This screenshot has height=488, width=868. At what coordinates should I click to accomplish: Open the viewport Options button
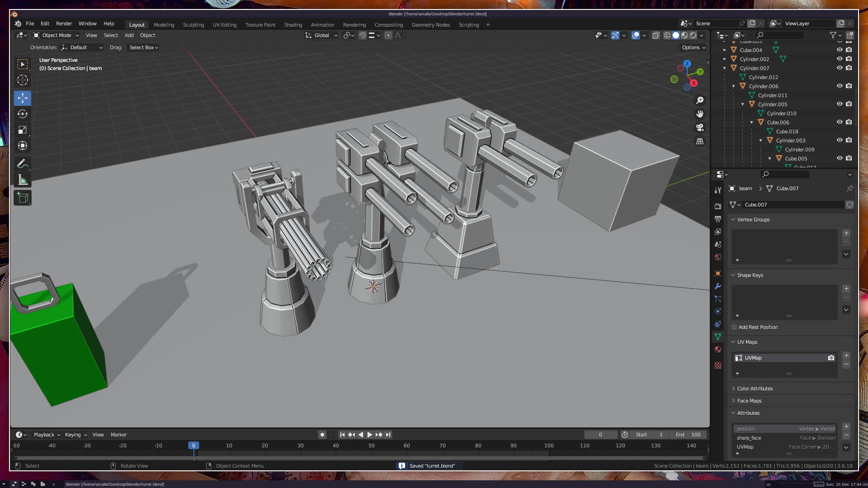click(693, 47)
